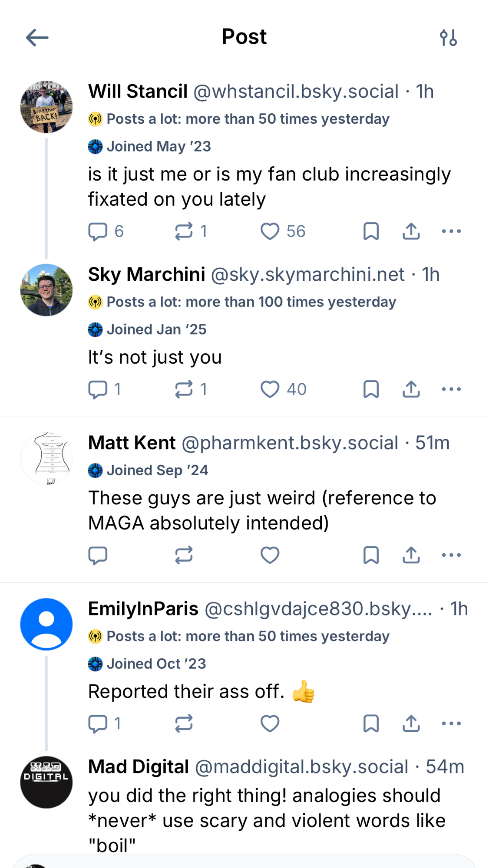489x868 pixels.
Task: Open more options on EmilyInParis's post
Action: coord(451,723)
